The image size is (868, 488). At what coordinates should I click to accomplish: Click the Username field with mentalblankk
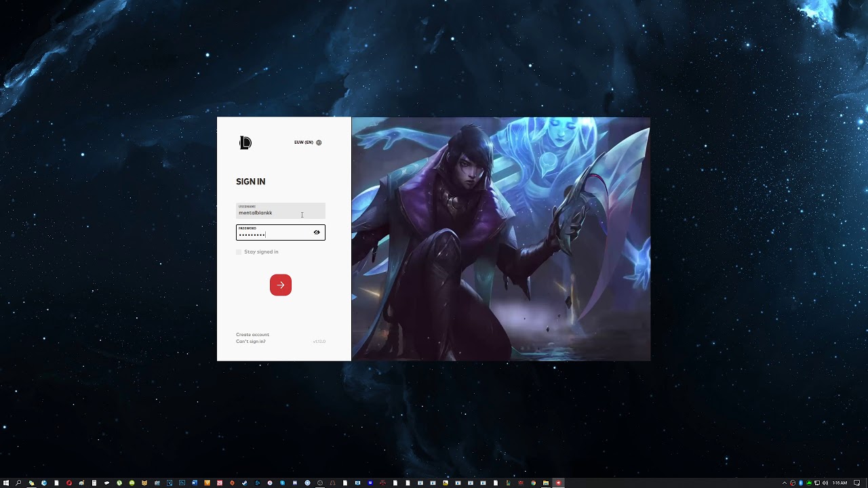pyautogui.click(x=281, y=210)
